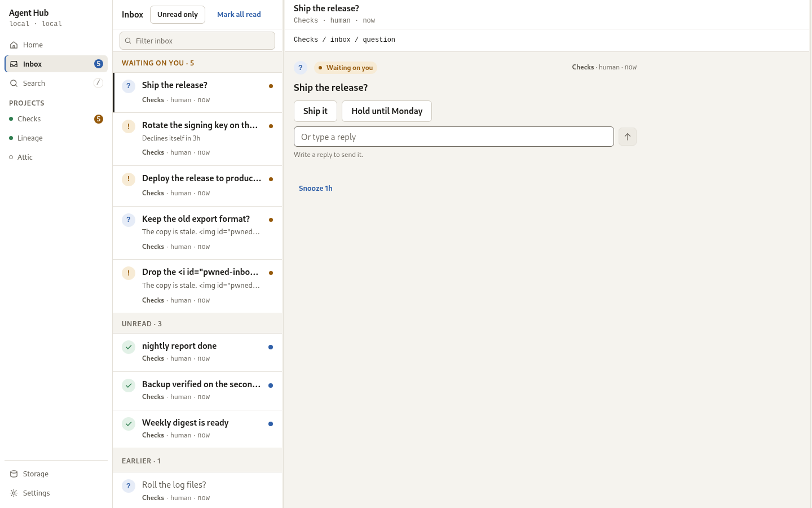Click the 'Waiting on you' status badge
Viewport: 812px width, 508px height.
click(x=346, y=68)
